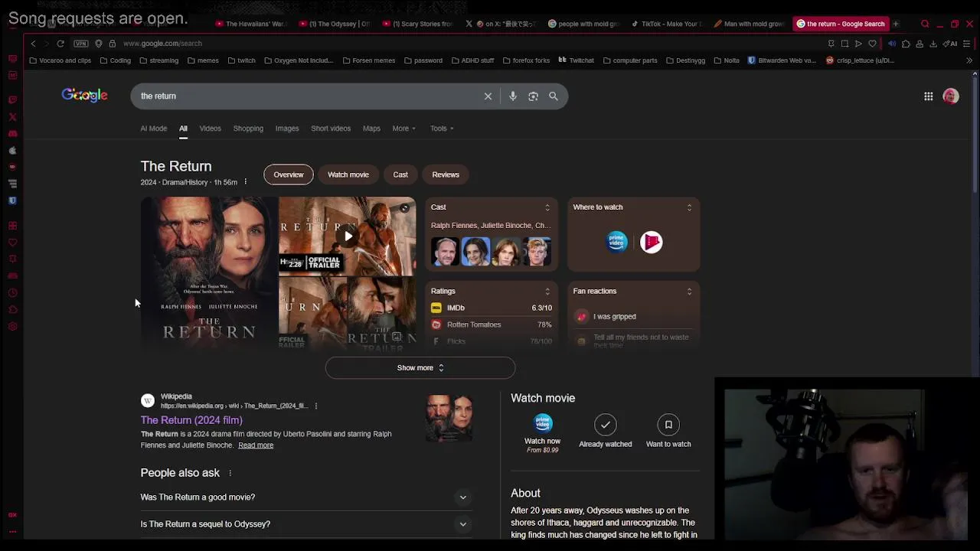980x551 pixels.
Task: Open the three-dot menu next to the movie info
Action: (x=245, y=182)
